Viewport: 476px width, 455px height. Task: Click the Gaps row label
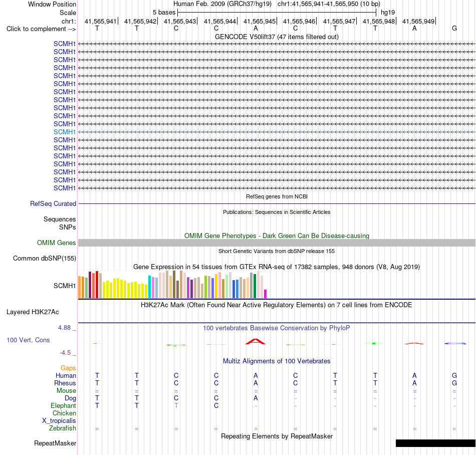pos(68,368)
